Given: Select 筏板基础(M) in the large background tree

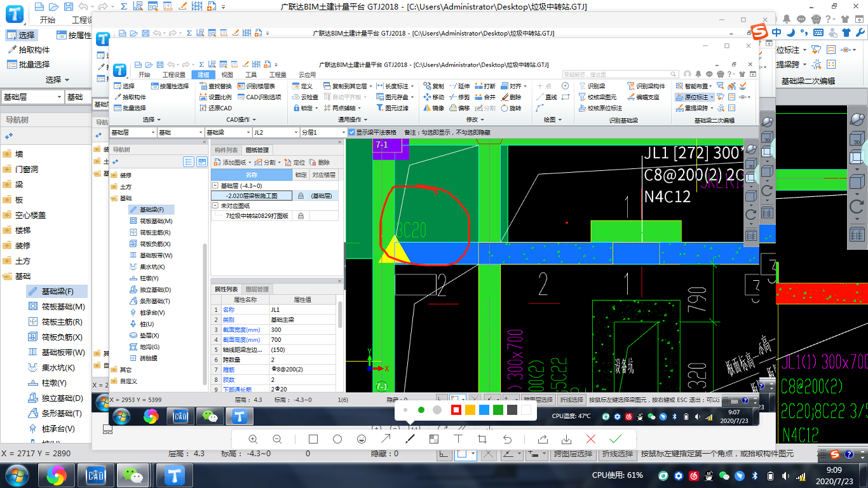Looking at the screenshot, I should (56, 307).
